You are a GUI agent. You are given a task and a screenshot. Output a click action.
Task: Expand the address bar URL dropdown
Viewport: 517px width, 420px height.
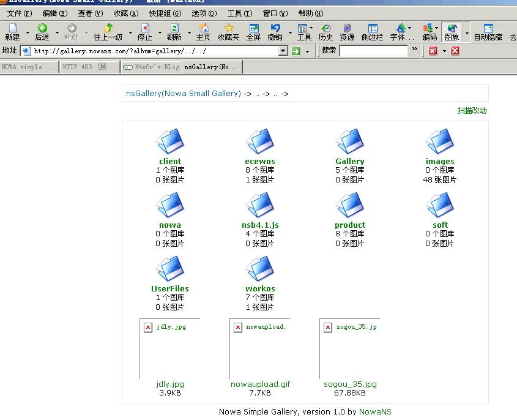coord(283,51)
